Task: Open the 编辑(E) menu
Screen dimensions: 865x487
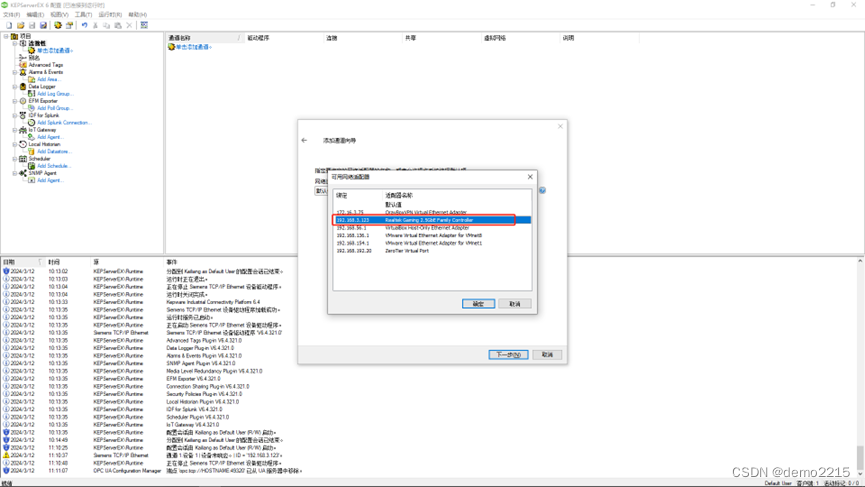Action: [35, 15]
